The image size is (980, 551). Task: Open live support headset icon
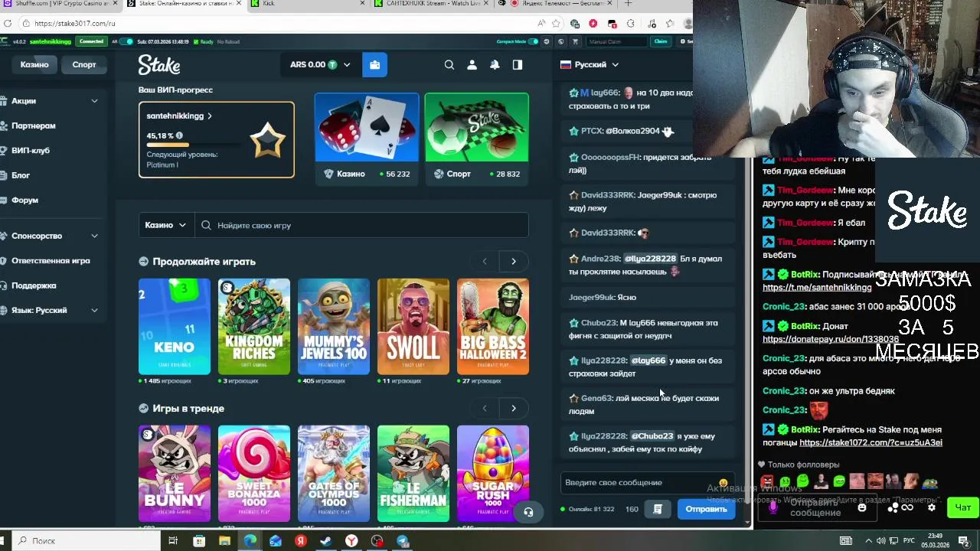tap(528, 512)
